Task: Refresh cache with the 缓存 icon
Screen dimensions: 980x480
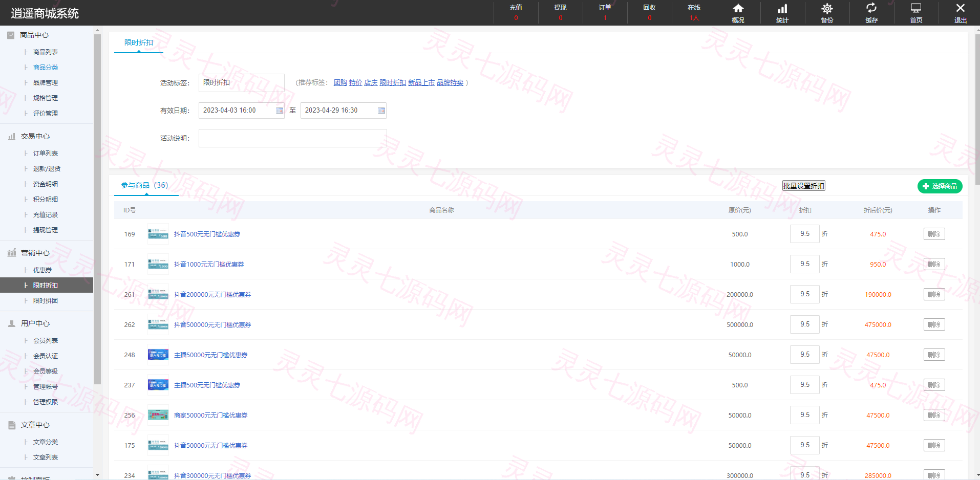Action: click(871, 13)
